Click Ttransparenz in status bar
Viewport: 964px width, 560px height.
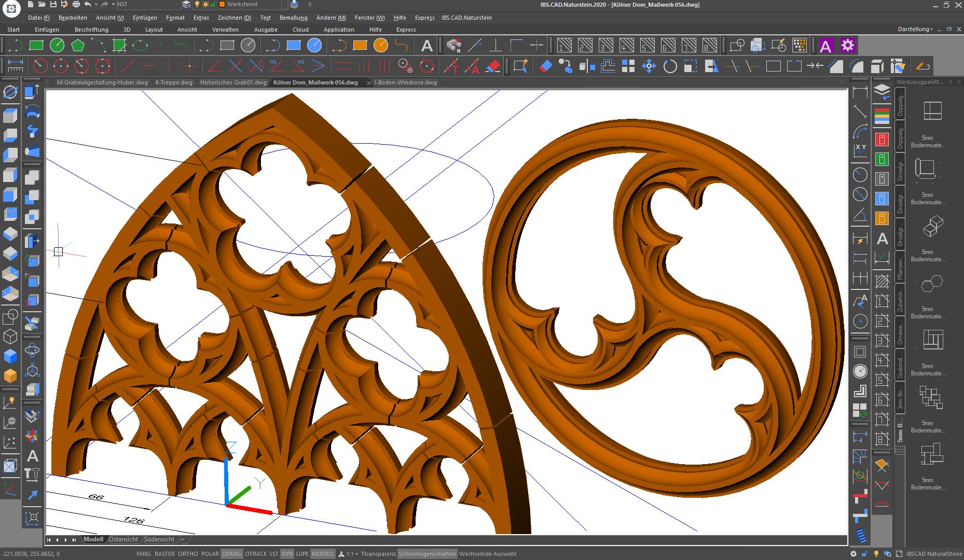click(378, 554)
